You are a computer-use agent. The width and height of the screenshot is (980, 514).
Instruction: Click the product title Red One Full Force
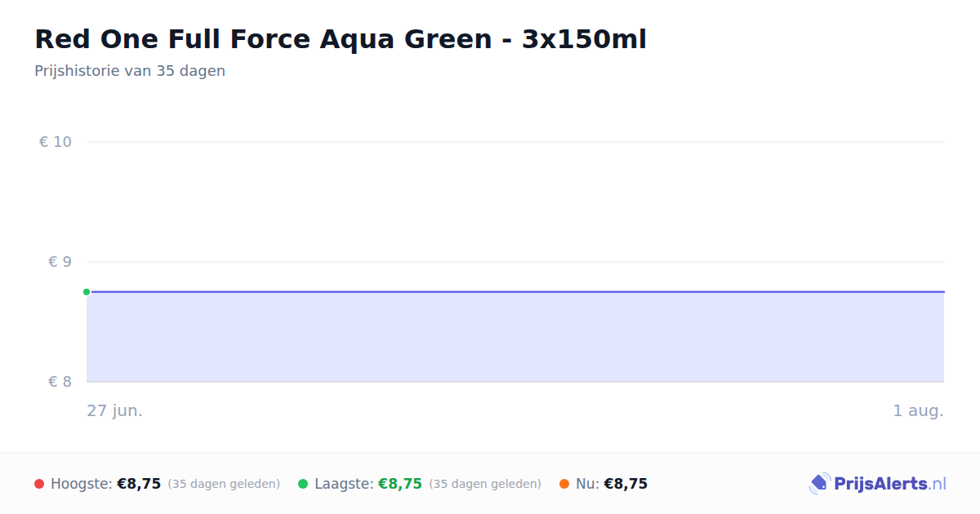pyautogui.click(x=341, y=38)
